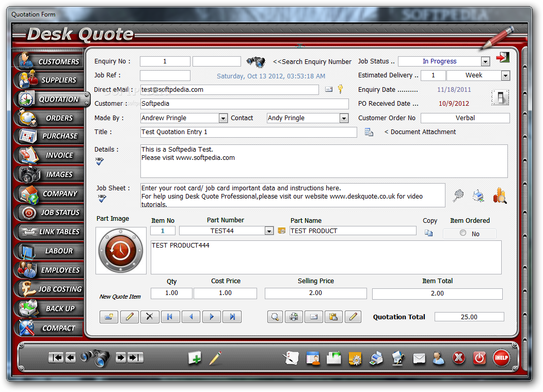Click the printer icon beside Job Sheet
543x392 pixels.
click(478, 196)
